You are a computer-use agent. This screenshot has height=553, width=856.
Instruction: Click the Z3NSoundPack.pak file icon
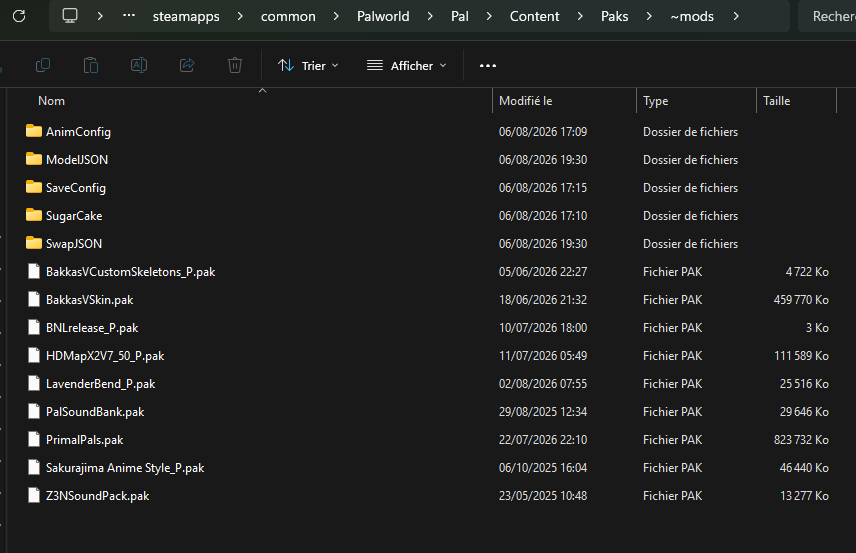34,496
